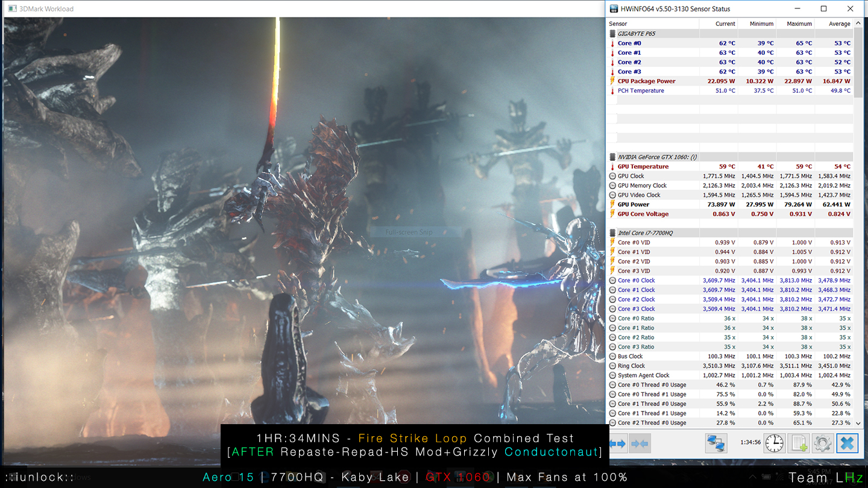This screenshot has height=488, width=868.
Task: Select the Core #0 Thread #0 Usage row
Action: click(x=730, y=385)
